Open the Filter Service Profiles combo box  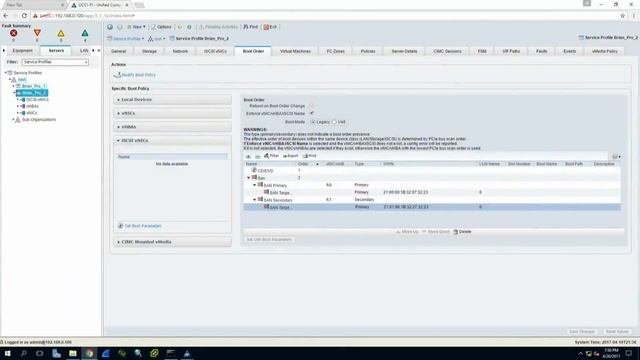pos(55,62)
